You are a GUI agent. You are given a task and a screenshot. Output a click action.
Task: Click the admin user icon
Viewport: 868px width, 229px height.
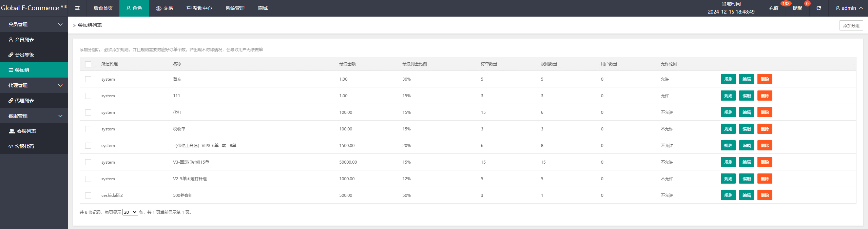(x=837, y=8)
